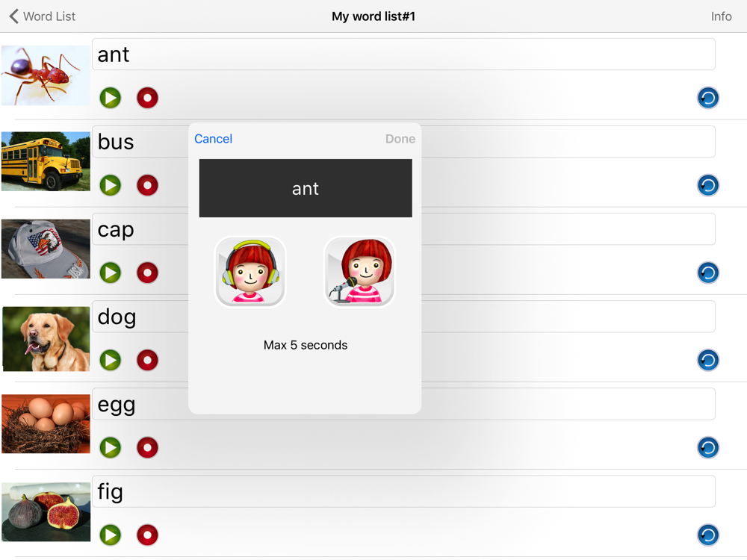This screenshot has height=560, width=747.
Task: Play the fig word audio
Action: (x=110, y=535)
